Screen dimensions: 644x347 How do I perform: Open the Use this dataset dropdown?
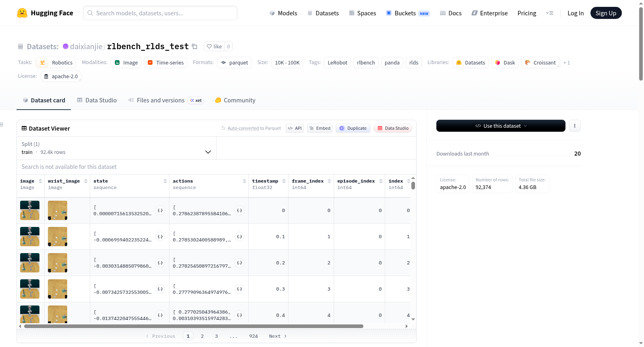(501, 126)
